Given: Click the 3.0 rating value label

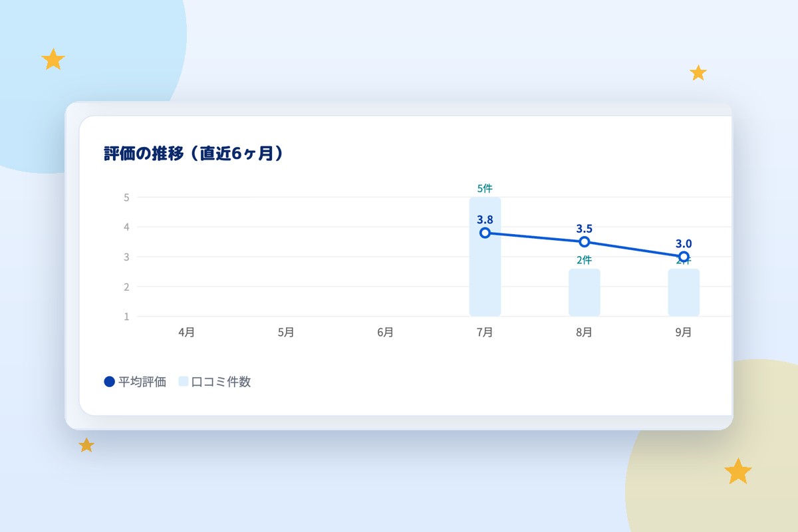Looking at the screenshot, I should pos(684,243).
